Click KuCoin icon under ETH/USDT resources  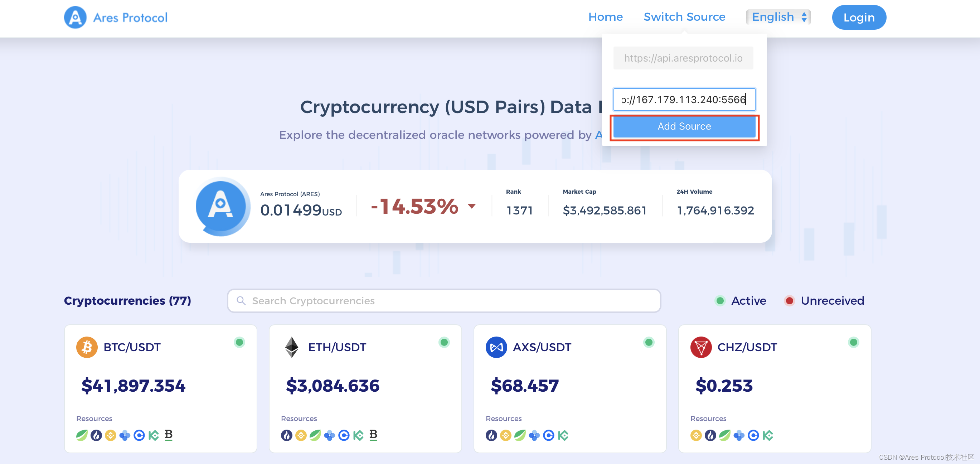click(358, 435)
